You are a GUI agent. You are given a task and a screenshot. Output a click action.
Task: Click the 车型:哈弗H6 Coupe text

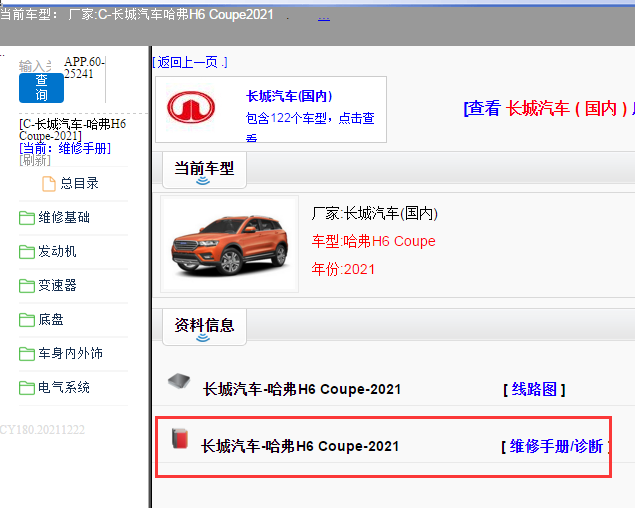[x=373, y=241]
